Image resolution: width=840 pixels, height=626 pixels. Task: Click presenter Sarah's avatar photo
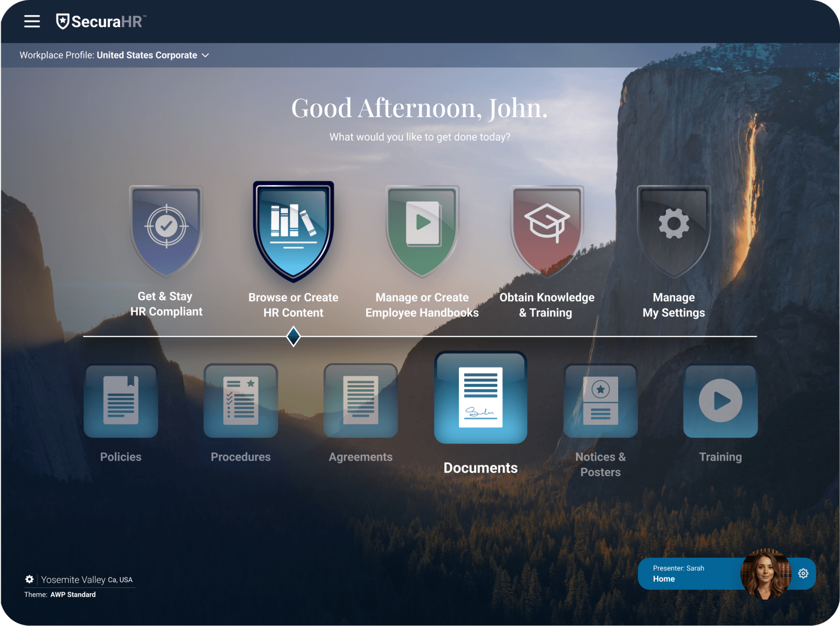(766, 574)
